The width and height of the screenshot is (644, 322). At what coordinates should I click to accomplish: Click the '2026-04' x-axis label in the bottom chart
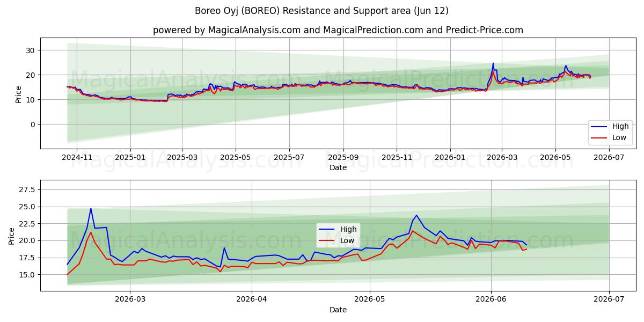tap(252, 299)
